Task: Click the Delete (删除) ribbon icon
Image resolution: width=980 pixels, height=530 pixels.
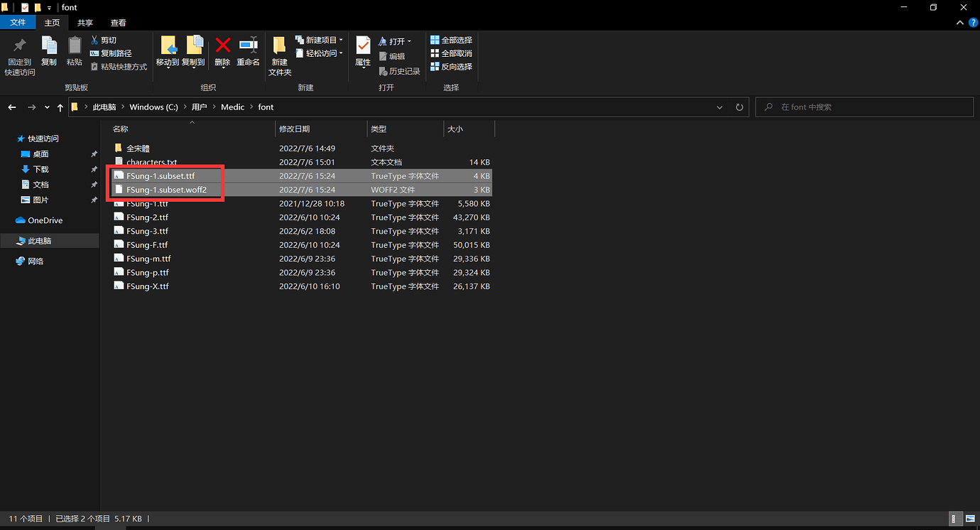Action: pos(222,52)
